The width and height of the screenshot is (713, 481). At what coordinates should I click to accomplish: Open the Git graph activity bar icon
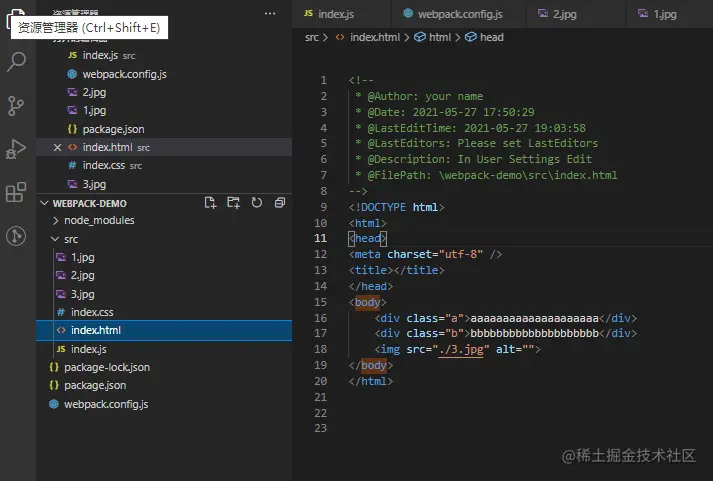click(x=16, y=236)
